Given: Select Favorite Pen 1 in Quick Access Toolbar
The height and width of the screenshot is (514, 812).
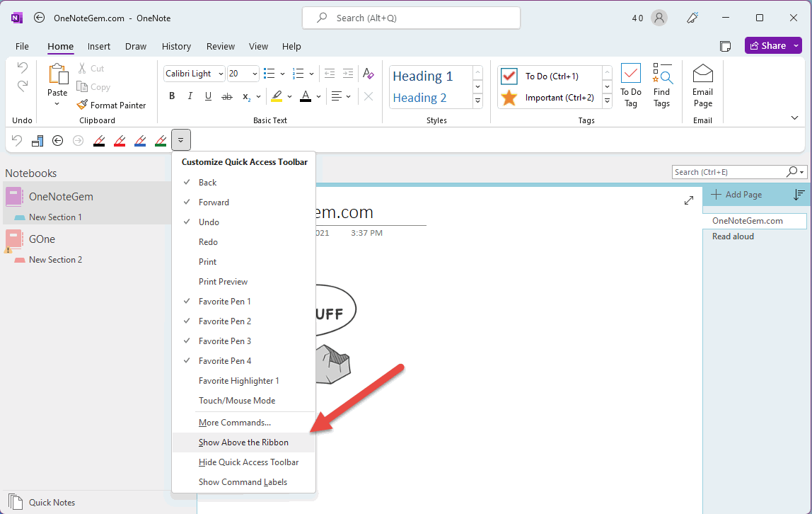Looking at the screenshot, I should pyautogui.click(x=99, y=140).
